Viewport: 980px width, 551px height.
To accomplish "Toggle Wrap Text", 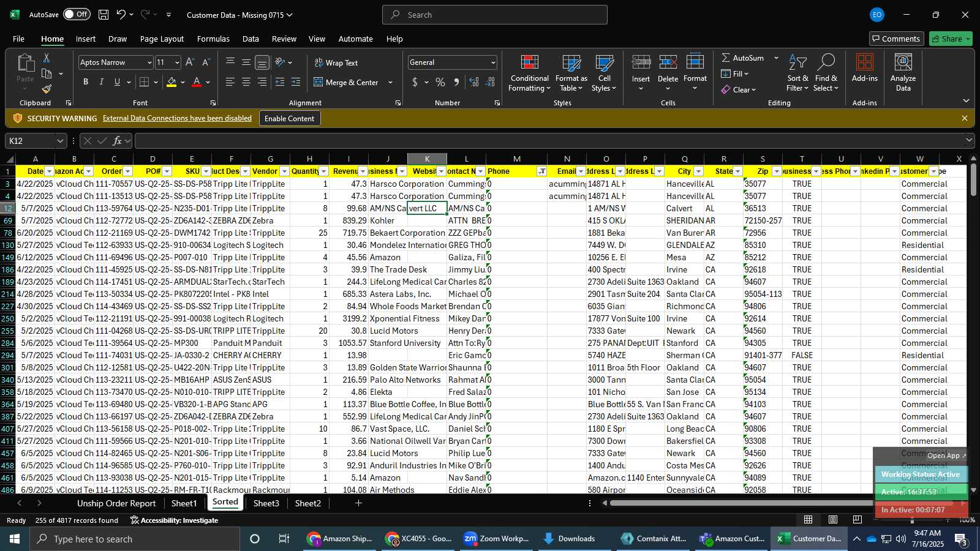I will coord(336,62).
